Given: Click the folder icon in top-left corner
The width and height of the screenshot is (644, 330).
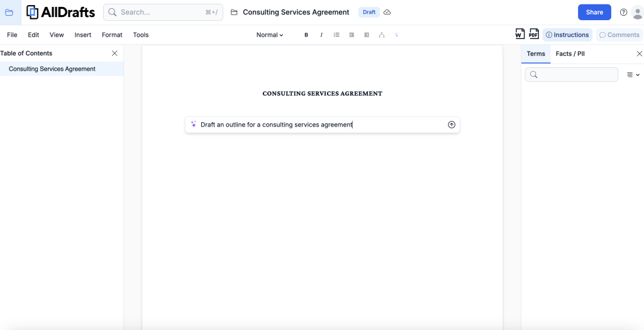Looking at the screenshot, I should point(9,13).
